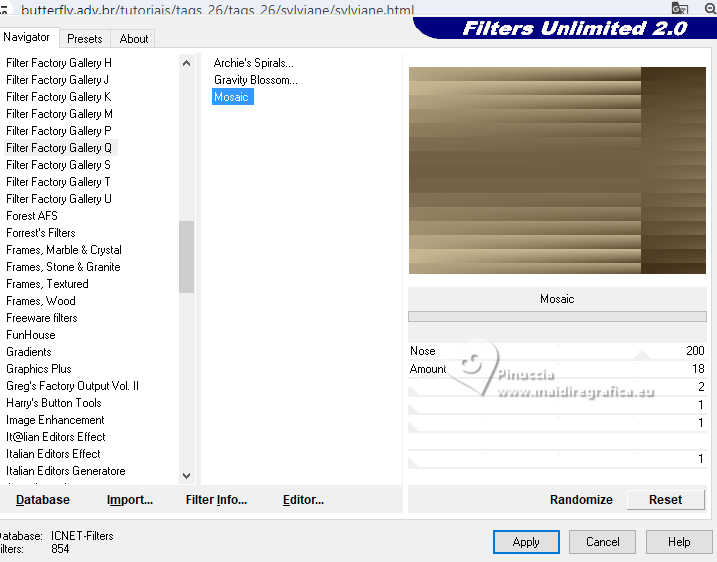Select Greg's Factory Output Vol. II

click(72, 385)
